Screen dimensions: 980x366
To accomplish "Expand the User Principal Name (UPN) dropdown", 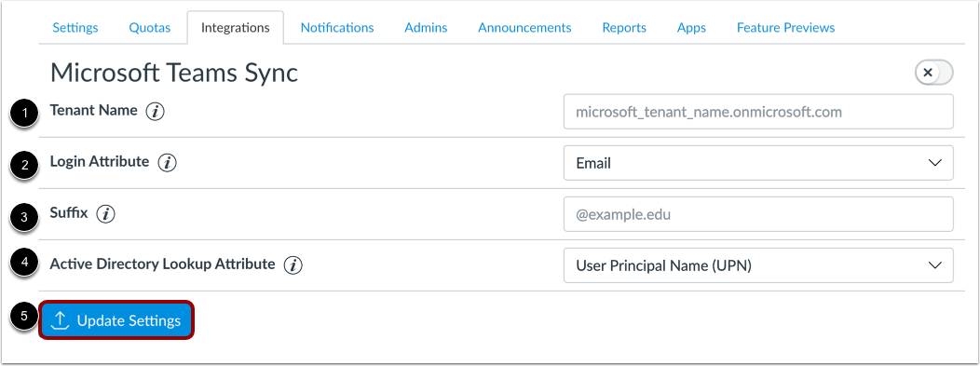I will point(758,265).
